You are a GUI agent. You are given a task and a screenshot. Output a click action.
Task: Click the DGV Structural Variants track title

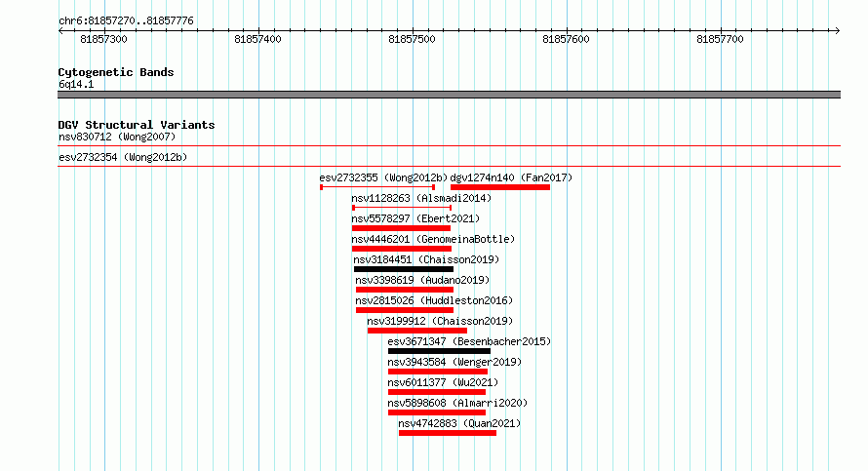(137, 125)
